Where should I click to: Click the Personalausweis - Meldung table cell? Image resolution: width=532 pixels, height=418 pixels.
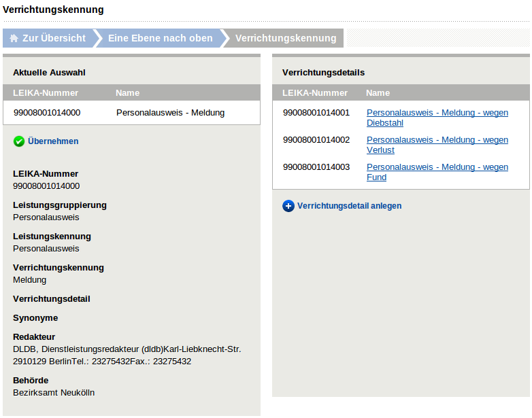tap(170, 113)
